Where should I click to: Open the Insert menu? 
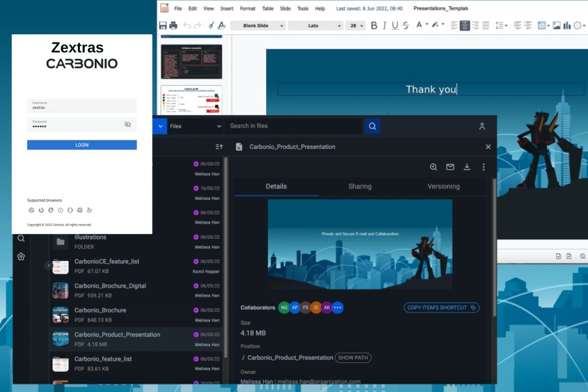[x=227, y=8]
